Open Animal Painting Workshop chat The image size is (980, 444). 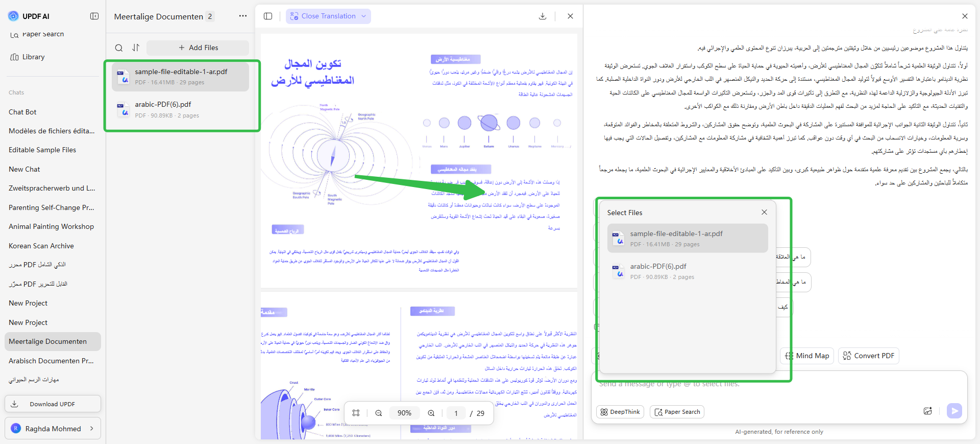pyautogui.click(x=51, y=226)
